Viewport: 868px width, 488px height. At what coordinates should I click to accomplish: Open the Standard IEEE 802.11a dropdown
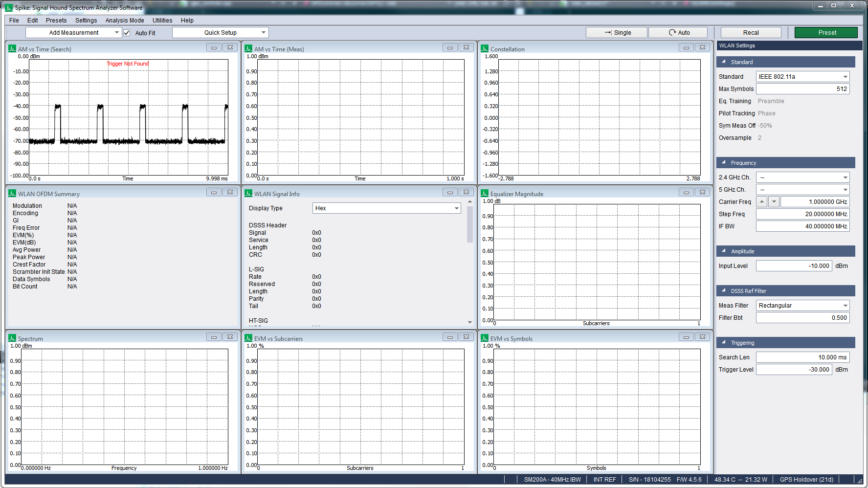[802, 76]
